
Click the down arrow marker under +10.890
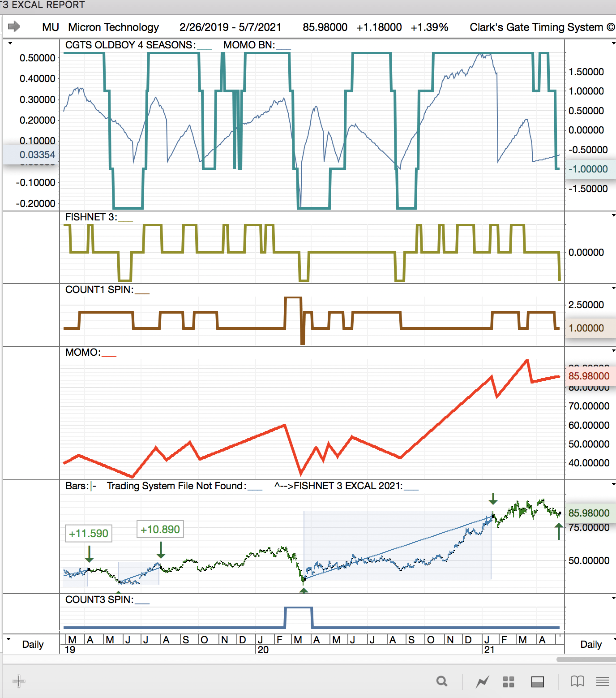coord(161,550)
